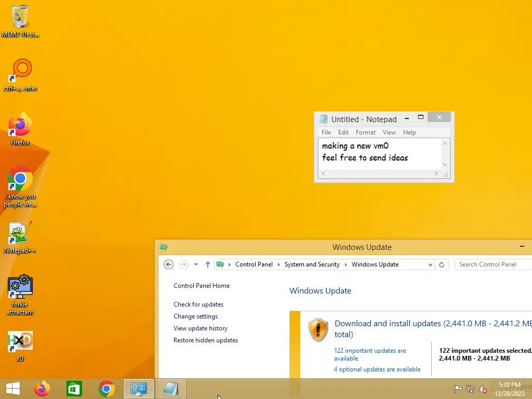
Task: Click 'Download and install updates' heading
Action: (433, 329)
